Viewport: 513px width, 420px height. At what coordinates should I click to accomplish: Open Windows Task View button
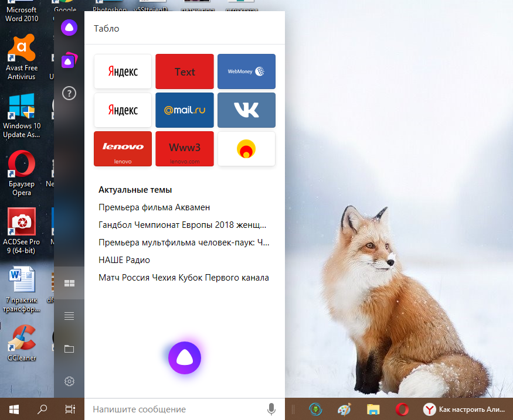70,409
